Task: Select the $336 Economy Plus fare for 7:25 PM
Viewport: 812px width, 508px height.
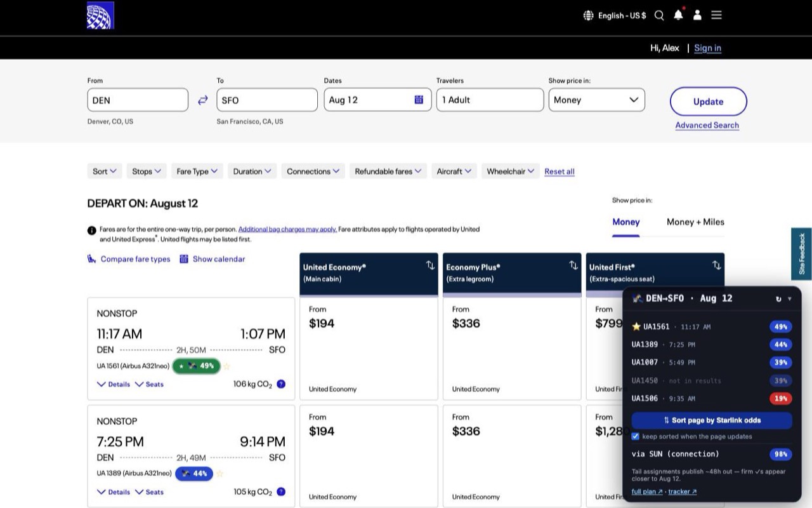Action: click(512, 456)
